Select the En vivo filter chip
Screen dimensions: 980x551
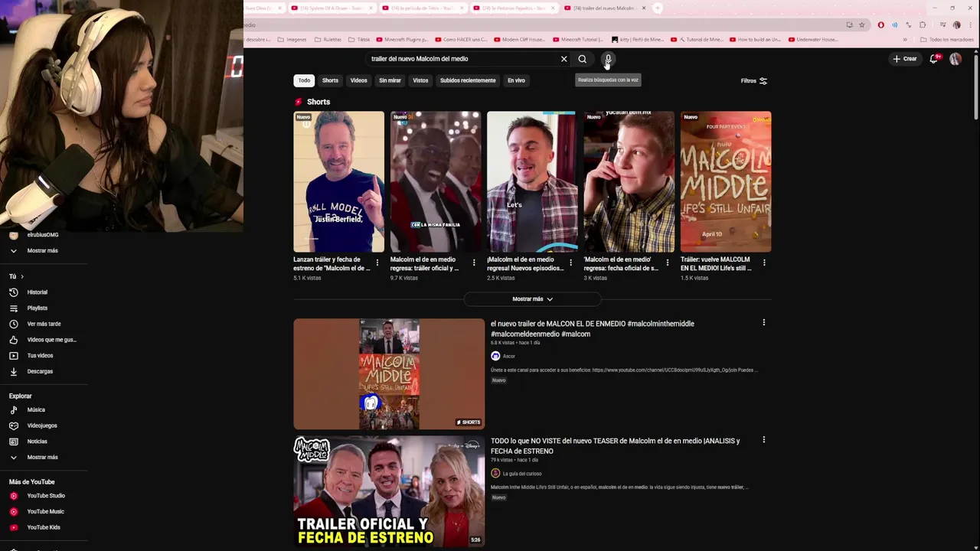click(x=516, y=80)
